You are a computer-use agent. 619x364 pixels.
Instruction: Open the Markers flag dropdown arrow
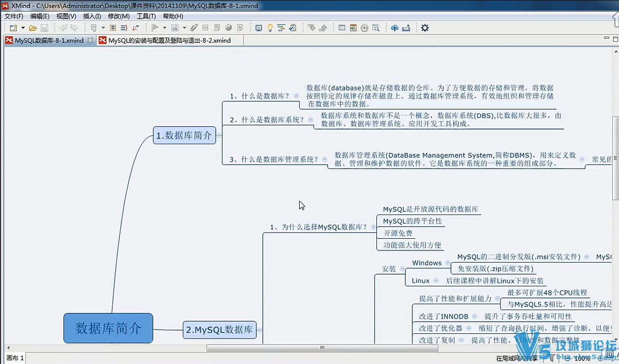tap(164, 27)
